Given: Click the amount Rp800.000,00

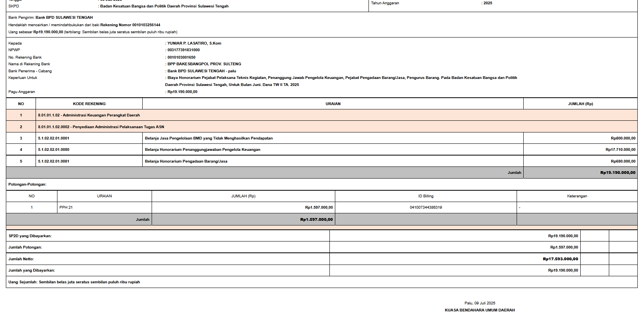Looking at the screenshot, I should click(623, 138).
